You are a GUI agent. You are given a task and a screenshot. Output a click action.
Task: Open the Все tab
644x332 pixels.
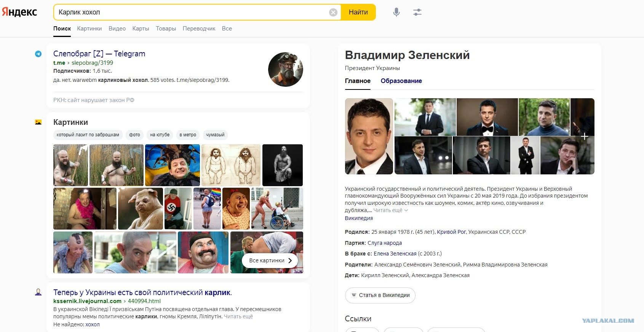coord(227,29)
